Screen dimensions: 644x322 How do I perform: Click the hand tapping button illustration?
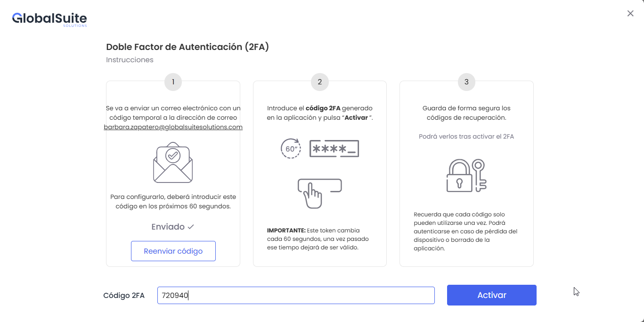click(x=319, y=192)
